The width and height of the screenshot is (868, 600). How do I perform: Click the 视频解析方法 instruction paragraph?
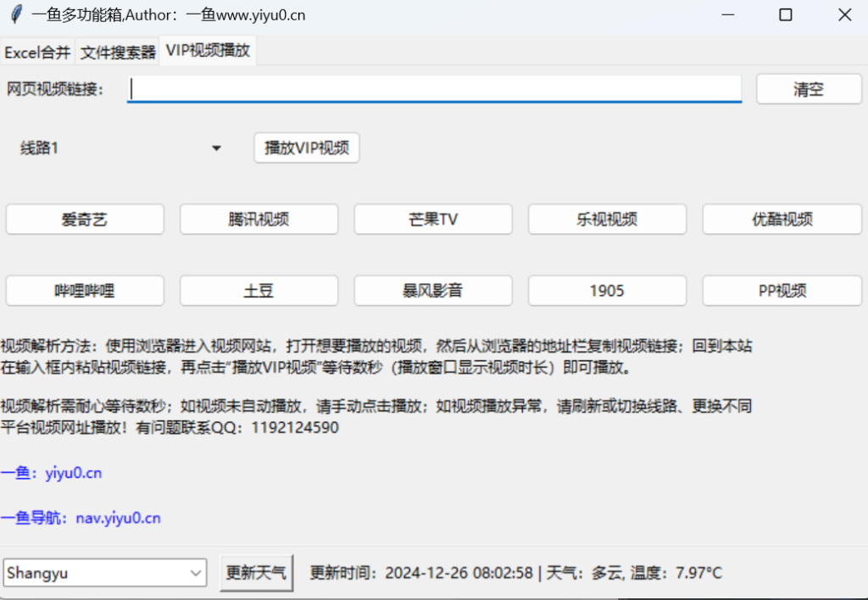tap(376, 357)
